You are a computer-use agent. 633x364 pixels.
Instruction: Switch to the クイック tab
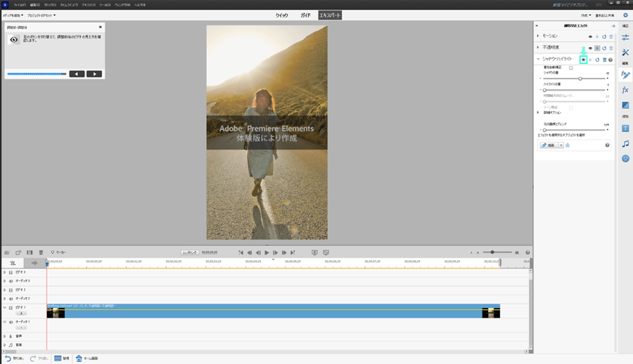[282, 15]
